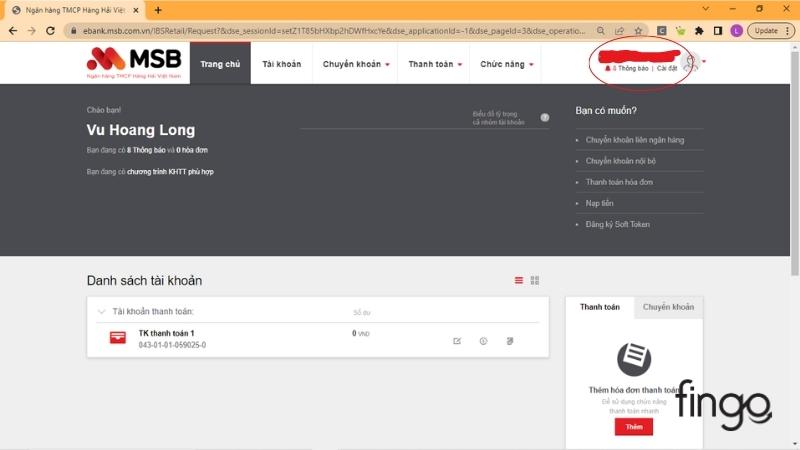The image size is (800, 450).
Task: Click the chart help question icon
Action: pos(545,117)
